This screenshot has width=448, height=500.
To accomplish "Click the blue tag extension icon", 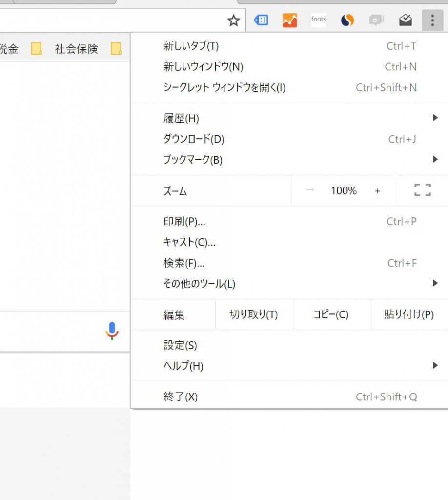I will [261, 21].
